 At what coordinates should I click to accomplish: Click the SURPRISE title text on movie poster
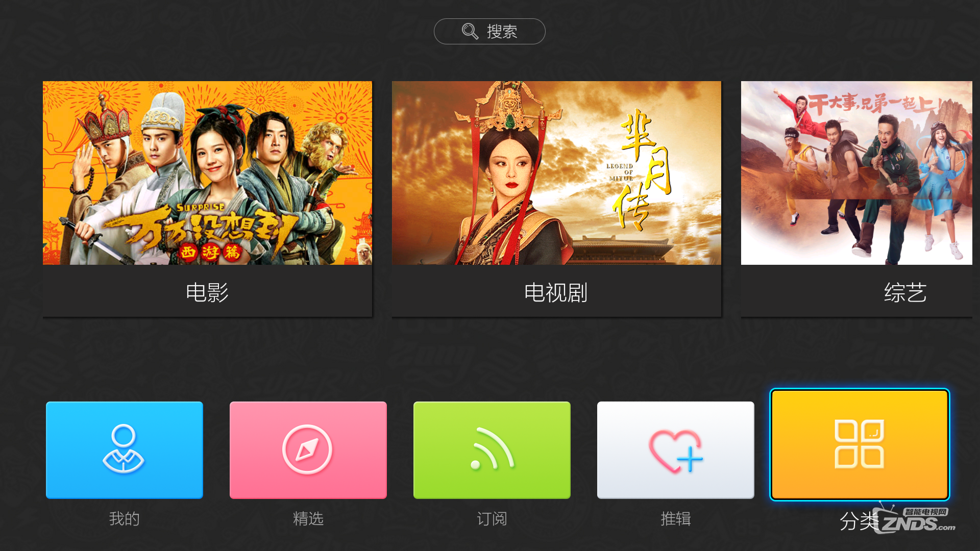click(201, 207)
